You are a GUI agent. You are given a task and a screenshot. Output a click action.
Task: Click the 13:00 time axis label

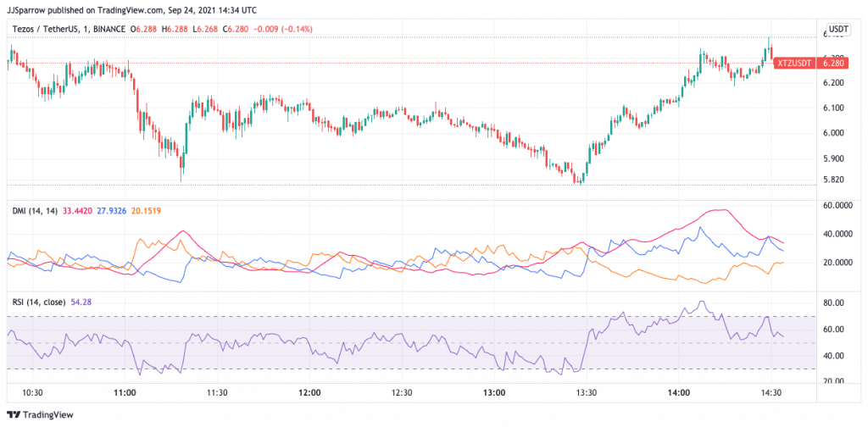tap(494, 393)
